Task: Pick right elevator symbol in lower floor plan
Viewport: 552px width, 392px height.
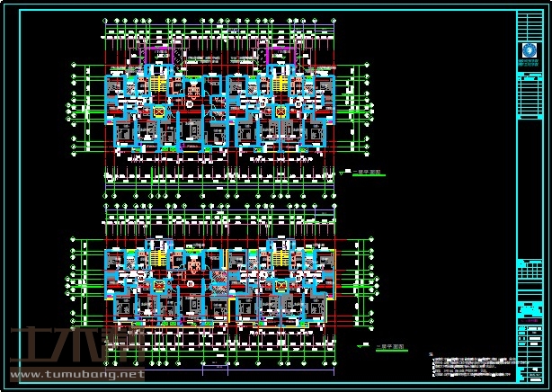Action: pos(280,285)
